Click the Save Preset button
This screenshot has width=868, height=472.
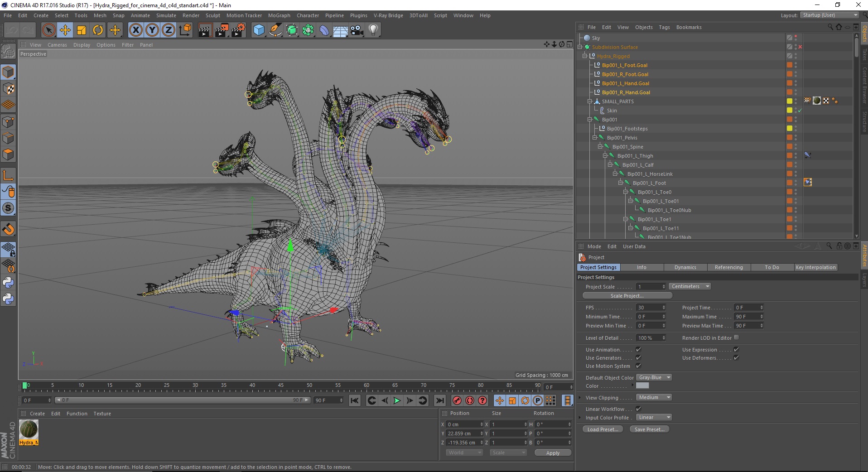pyautogui.click(x=649, y=429)
